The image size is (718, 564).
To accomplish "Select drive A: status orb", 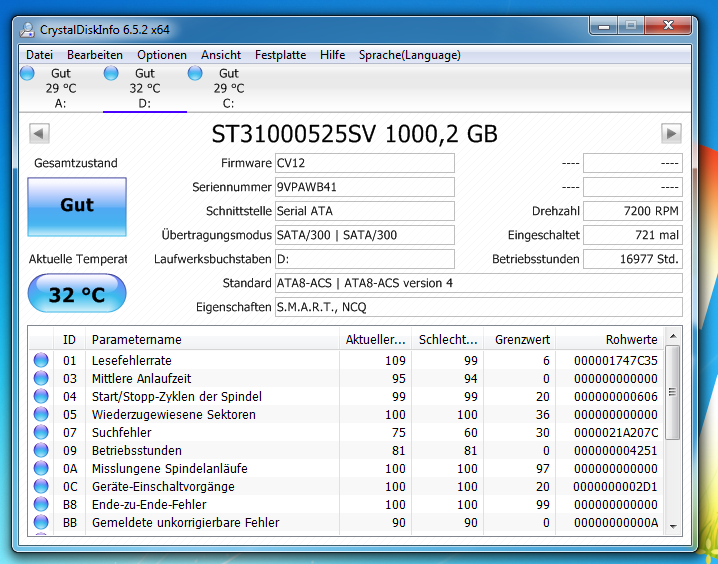I will (x=27, y=73).
